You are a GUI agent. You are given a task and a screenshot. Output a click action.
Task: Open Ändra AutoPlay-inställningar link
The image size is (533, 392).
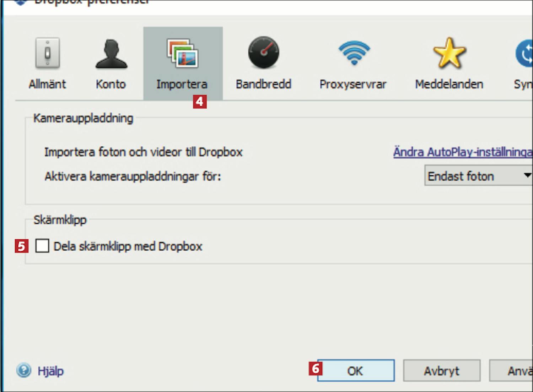click(463, 152)
